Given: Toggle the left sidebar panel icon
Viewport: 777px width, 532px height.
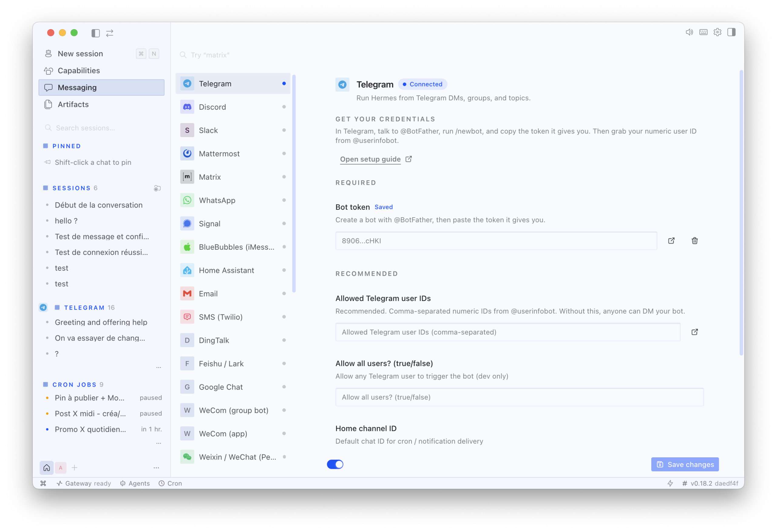Looking at the screenshot, I should (x=96, y=33).
